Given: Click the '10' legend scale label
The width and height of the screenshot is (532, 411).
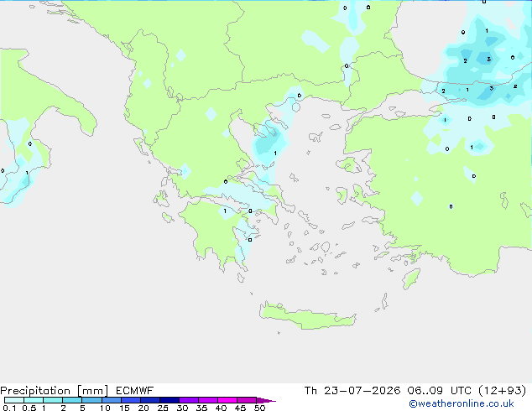Looking at the screenshot, I should tap(105, 408).
